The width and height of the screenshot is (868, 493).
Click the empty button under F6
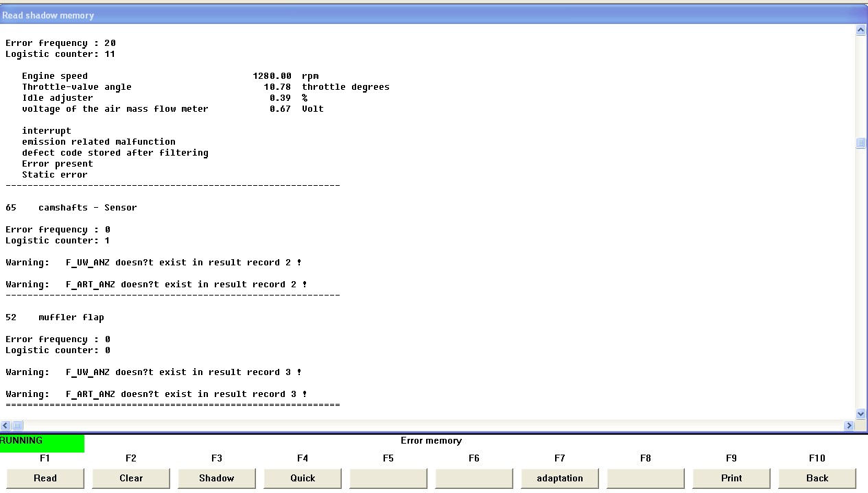[474, 478]
